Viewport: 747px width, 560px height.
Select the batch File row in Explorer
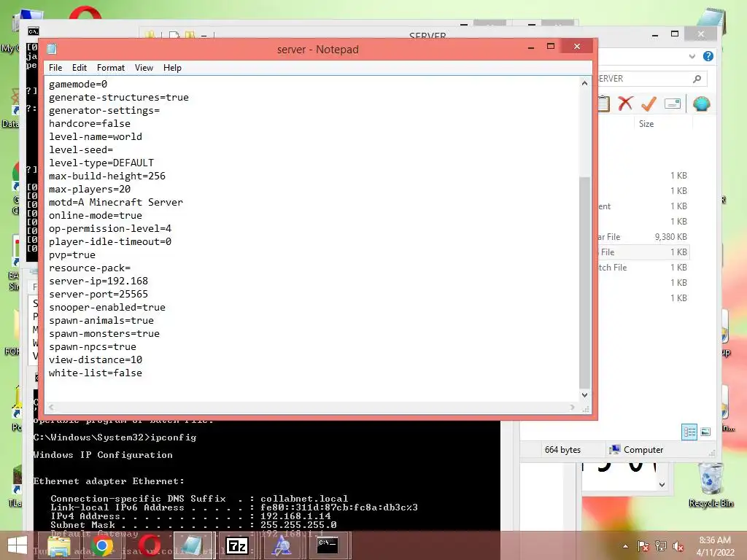click(643, 267)
